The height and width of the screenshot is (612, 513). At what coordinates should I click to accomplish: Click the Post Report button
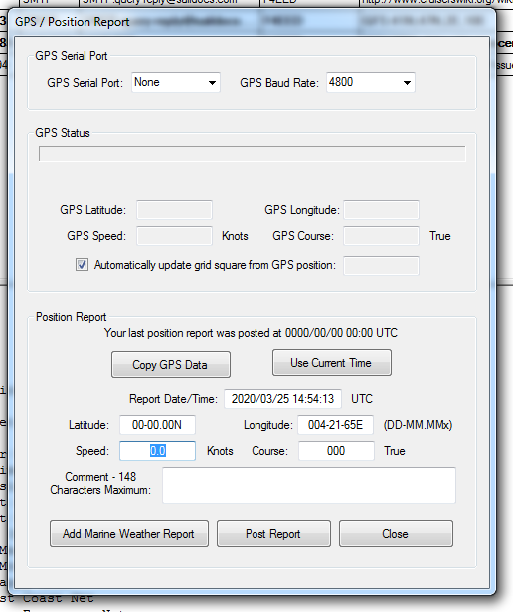pyautogui.click(x=274, y=534)
